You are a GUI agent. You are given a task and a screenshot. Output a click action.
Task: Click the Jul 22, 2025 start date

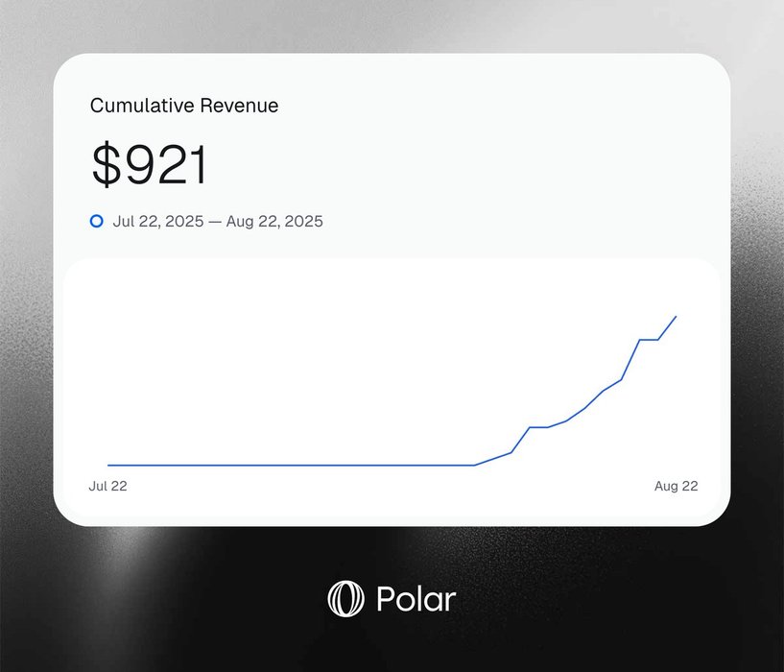point(158,221)
